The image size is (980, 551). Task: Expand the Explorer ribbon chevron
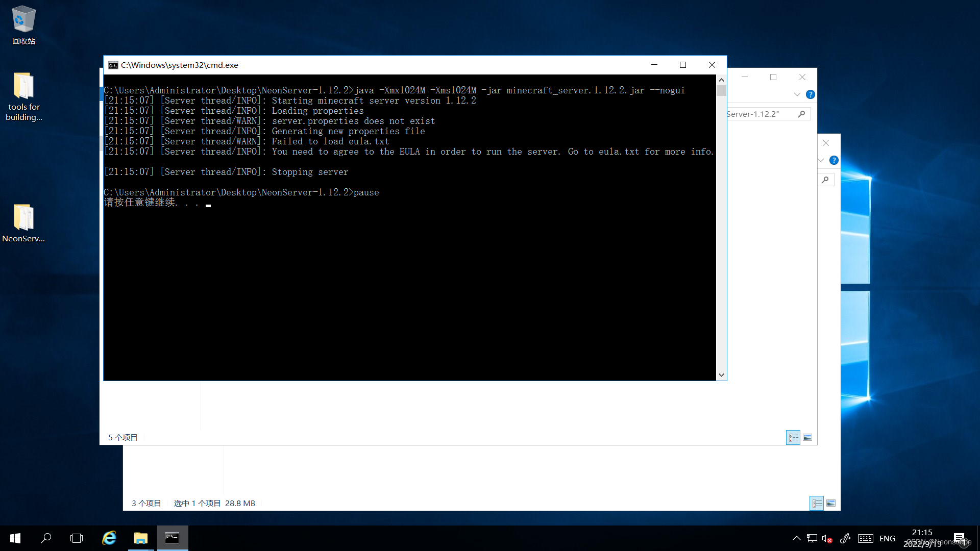pyautogui.click(x=797, y=94)
